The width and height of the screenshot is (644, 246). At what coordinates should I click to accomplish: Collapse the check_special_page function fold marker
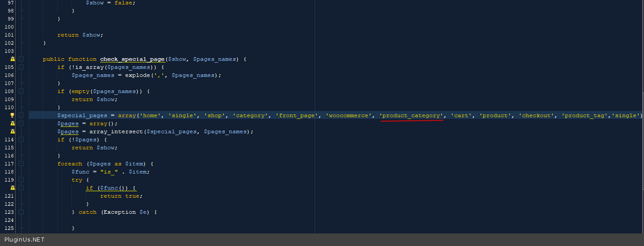click(21, 59)
